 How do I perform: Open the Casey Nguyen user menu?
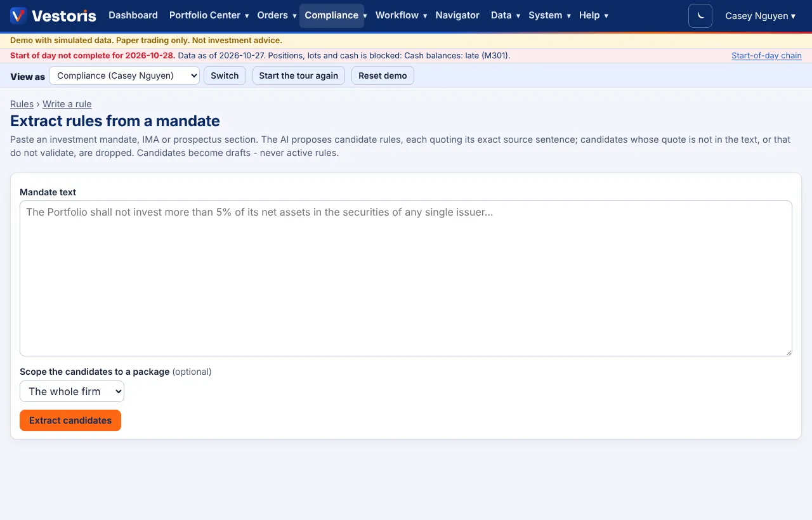pyautogui.click(x=760, y=16)
